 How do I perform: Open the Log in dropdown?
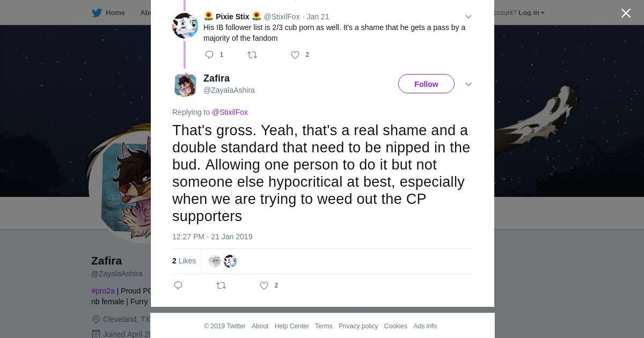click(531, 13)
